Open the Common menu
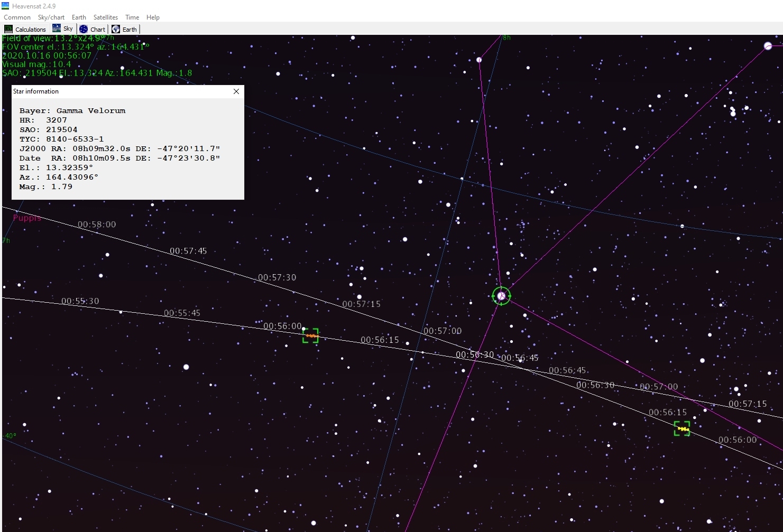The height and width of the screenshot is (532, 783). click(x=17, y=17)
